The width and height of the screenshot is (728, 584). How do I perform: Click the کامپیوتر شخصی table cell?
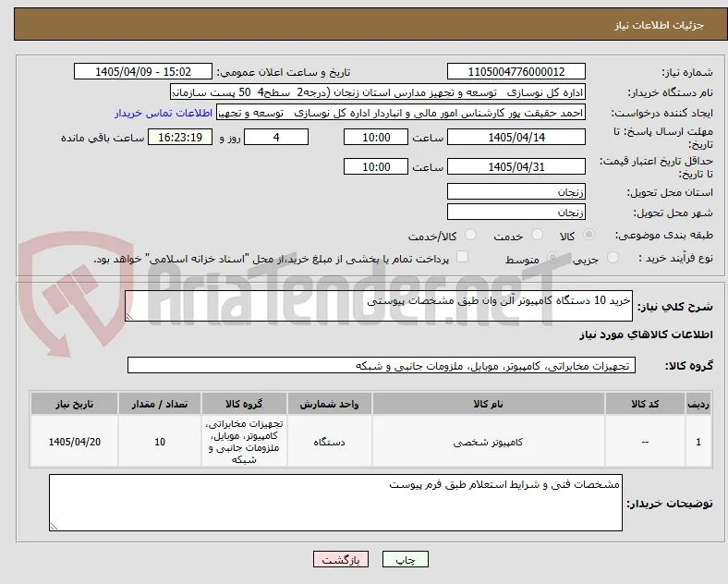(x=489, y=442)
